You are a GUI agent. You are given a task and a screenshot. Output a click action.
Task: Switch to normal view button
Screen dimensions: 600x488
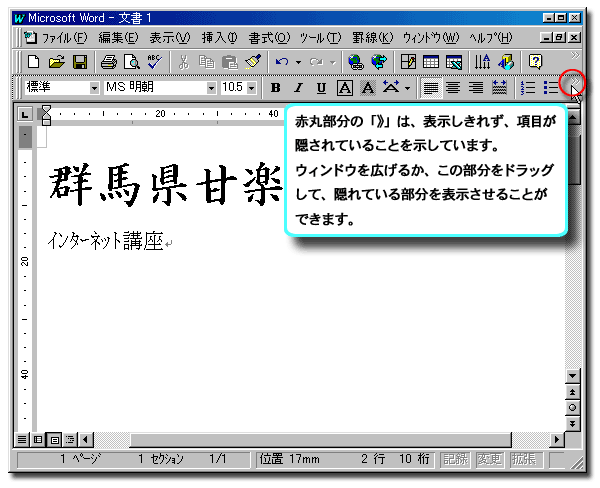point(22,439)
